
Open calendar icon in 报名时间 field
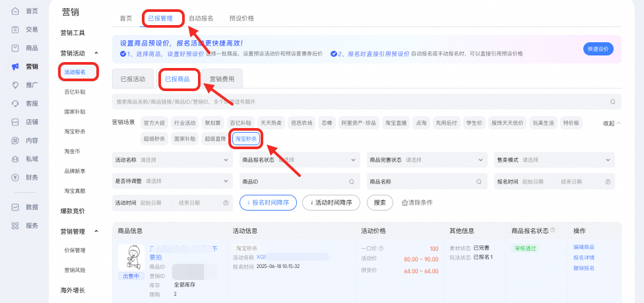point(608,182)
